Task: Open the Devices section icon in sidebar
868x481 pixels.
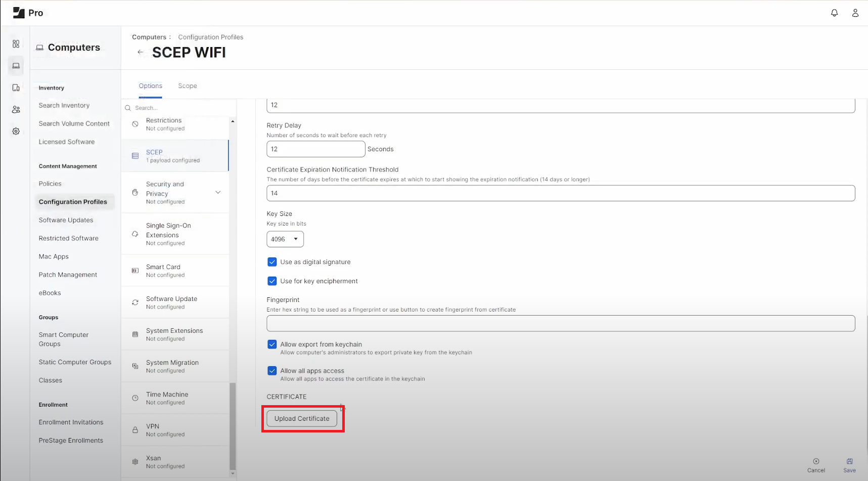Action: pos(16,88)
